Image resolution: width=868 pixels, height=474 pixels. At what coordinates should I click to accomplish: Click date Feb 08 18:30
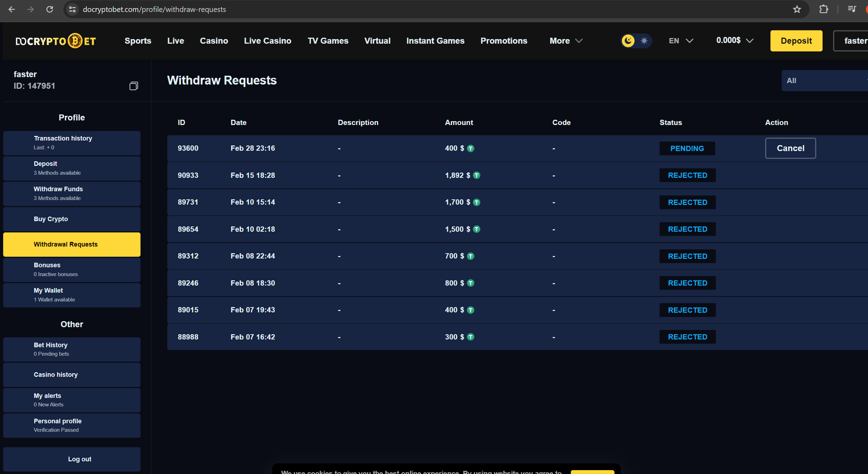pyautogui.click(x=253, y=283)
